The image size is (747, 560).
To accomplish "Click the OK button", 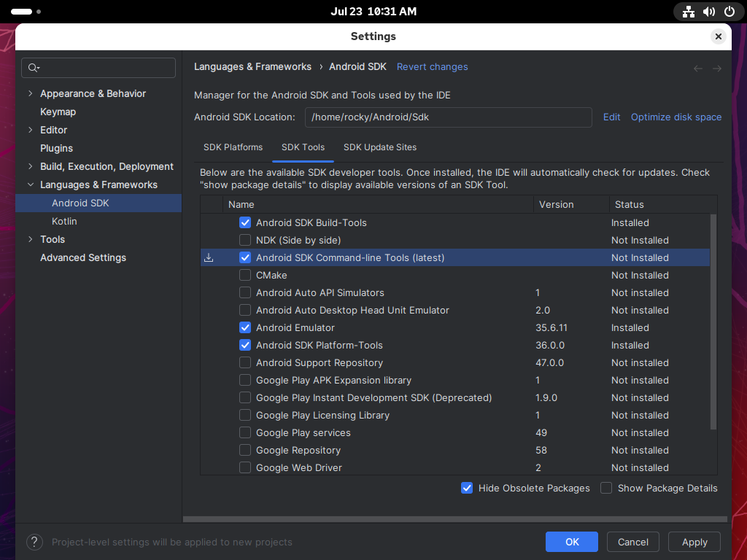I will click(572, 542).
